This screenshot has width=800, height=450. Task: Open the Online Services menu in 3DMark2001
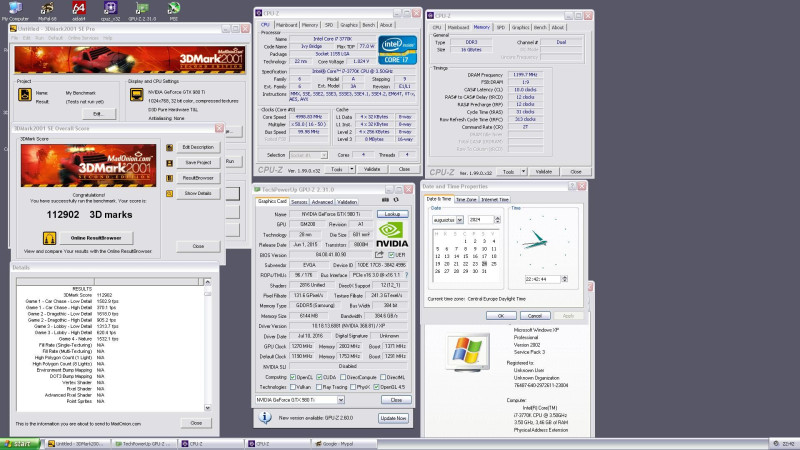click(83, 38)
